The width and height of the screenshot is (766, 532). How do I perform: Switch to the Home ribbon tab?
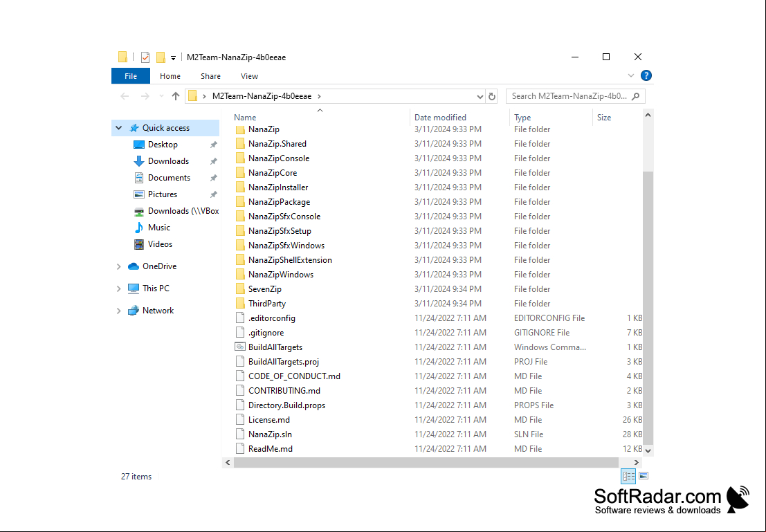pos(170,76)
